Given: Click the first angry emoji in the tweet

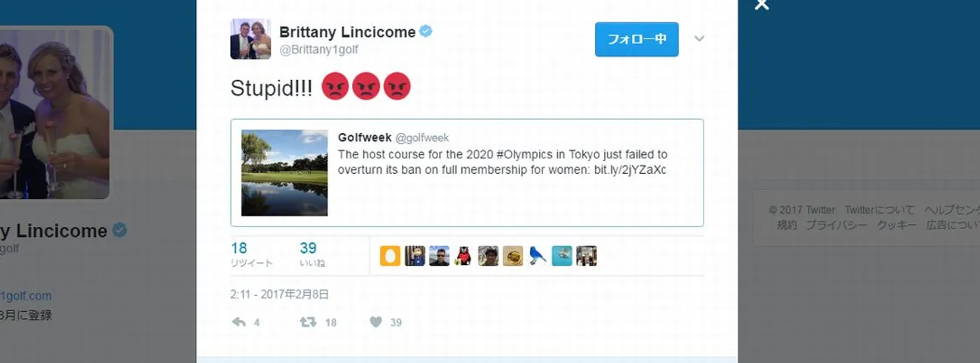Looking at the screenshot, I should [x=335, y=87].
